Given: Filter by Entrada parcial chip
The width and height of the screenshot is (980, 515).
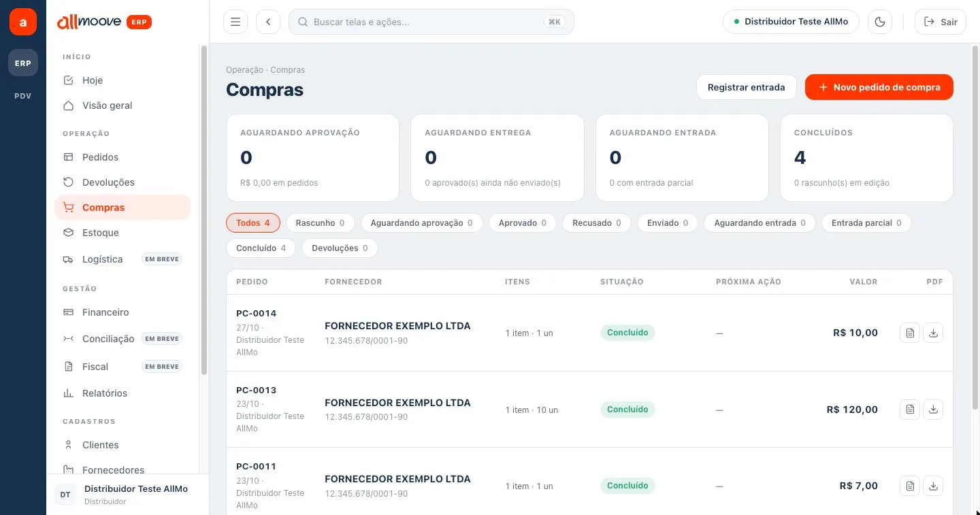Looking at the screenshot, I should pos(866,223).
